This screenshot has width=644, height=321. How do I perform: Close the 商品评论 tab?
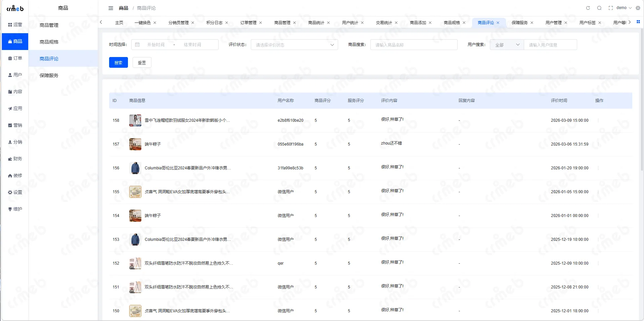pos(498,23)
